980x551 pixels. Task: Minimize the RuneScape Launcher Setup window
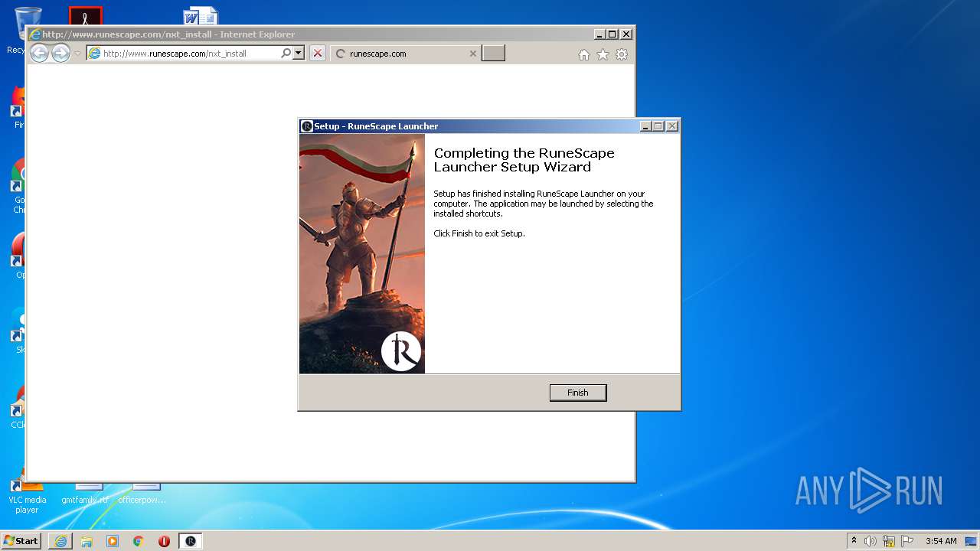[645, 126]
